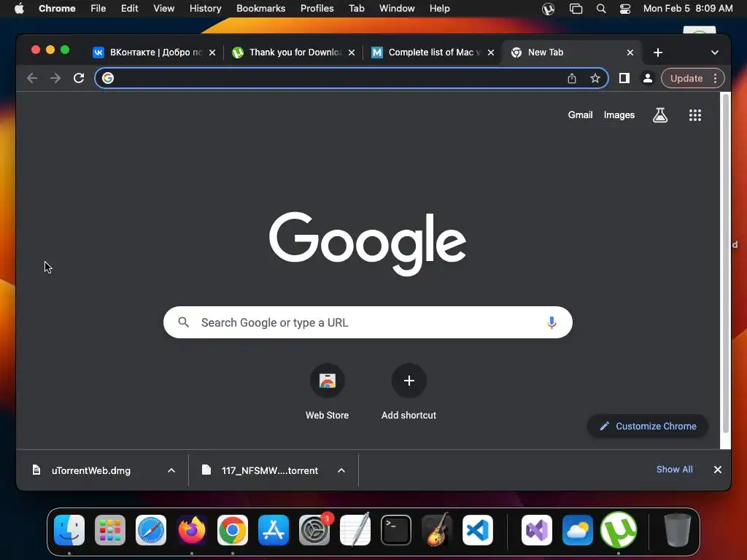Open the Profiles menu
This screenshot has height=560, width=747.
pyautogui.click(x=317, y=9)
